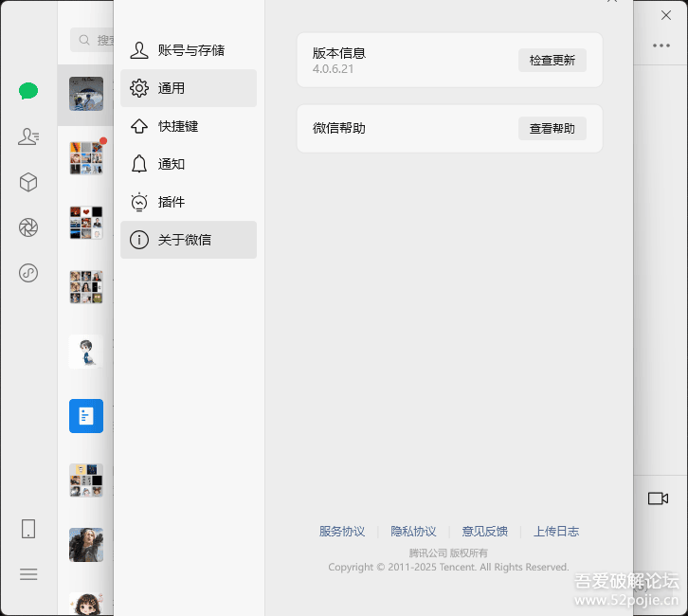688x616 pixels.
Task: Open the chat with cartoon boy avatar
Action: click(x=86, y=352)
